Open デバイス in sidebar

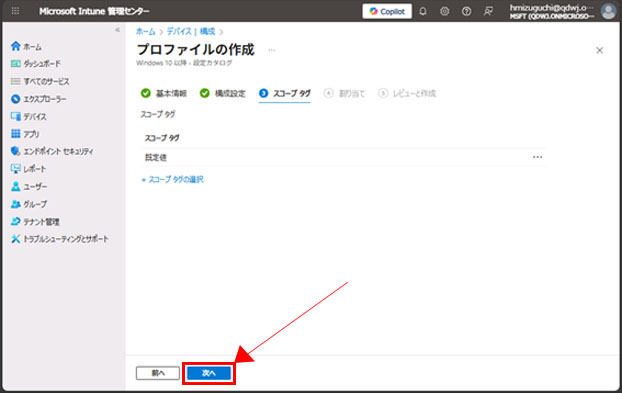pyautogui.click(x=29, y=116)
